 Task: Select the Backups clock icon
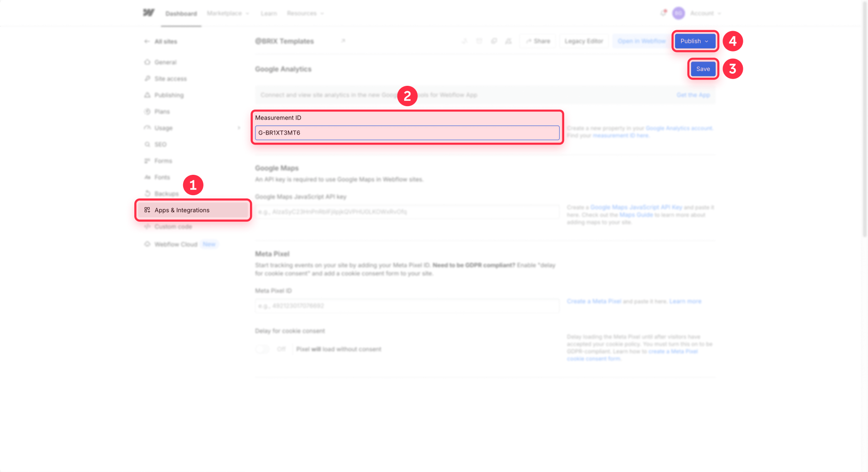click(x=147, y=193)
